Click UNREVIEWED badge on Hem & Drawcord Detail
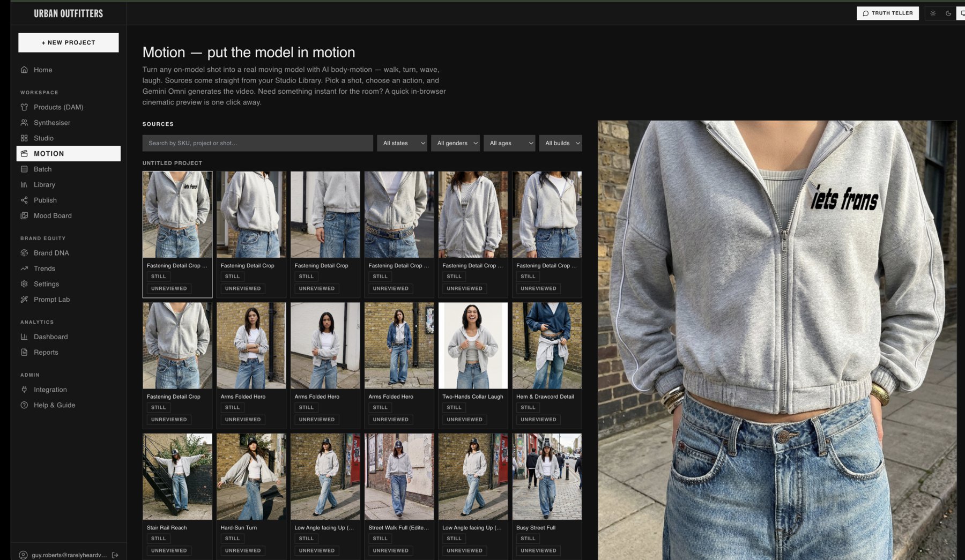Screen dimensions: 965x560 point(538,420)
